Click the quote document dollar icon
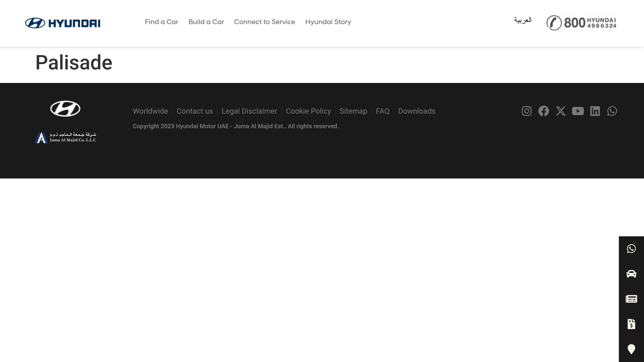Viewport: 644px width, 362px height. pos(631,324)
